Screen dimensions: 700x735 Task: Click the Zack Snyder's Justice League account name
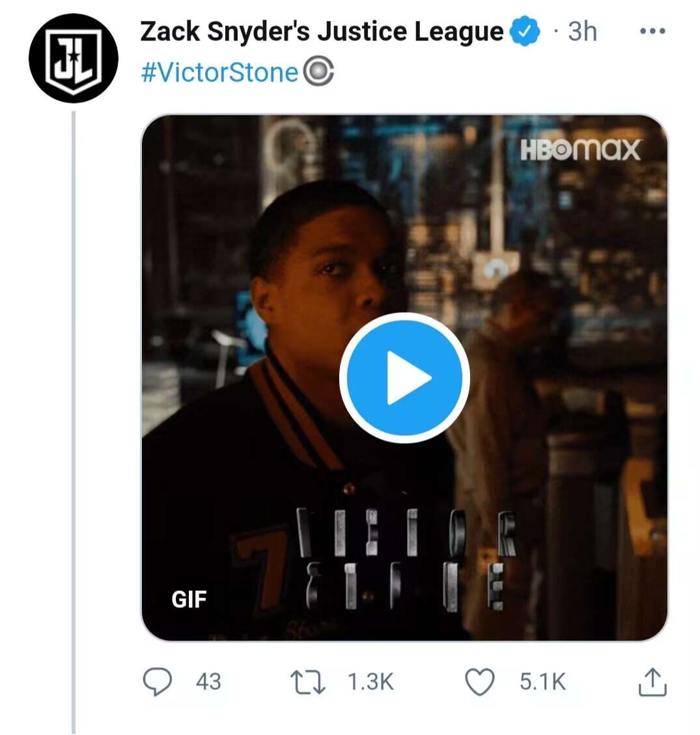322,31
